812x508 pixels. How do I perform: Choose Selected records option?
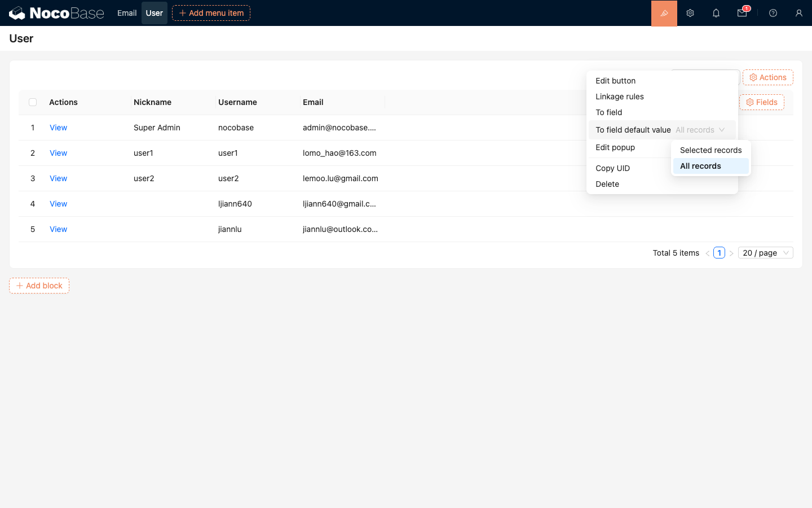coord(710,150)
